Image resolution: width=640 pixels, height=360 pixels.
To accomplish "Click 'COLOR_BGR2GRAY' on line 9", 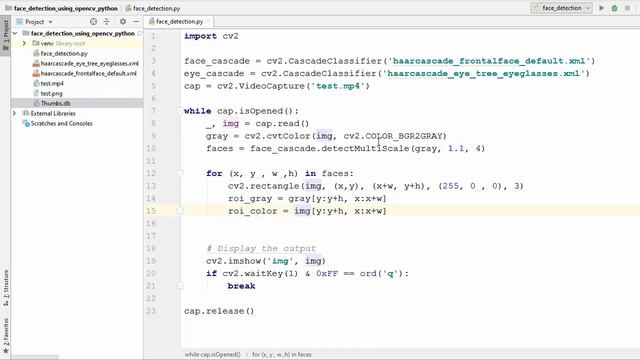I will (404, 136).
